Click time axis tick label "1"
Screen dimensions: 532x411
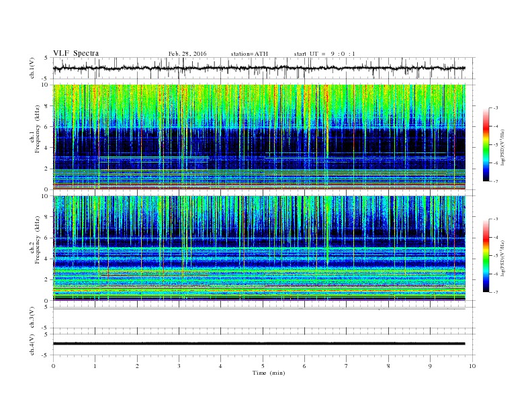pos(95,366)
